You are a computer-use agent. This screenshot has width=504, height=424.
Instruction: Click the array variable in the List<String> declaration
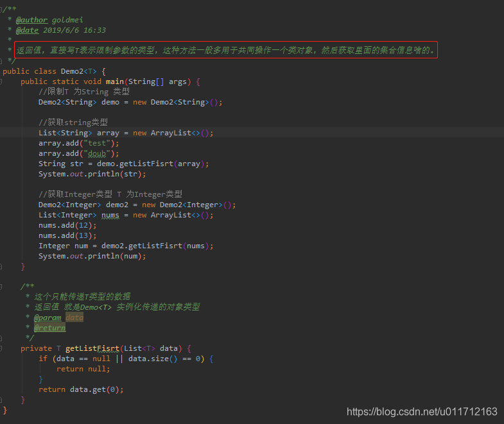pyautogui.click(x=108, y=133)
